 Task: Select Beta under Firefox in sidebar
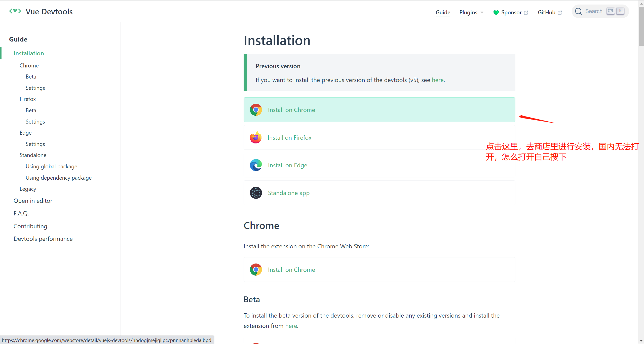[x=31, y=110]
